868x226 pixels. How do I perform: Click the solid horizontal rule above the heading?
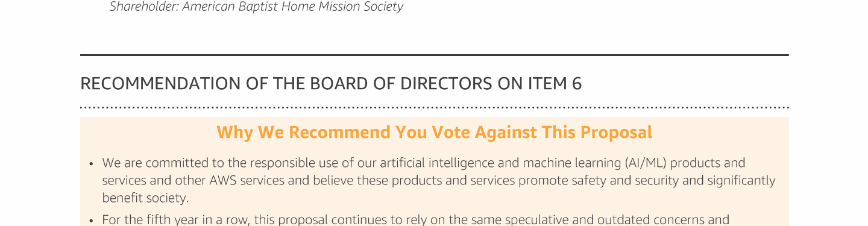(x=434, y=55)
